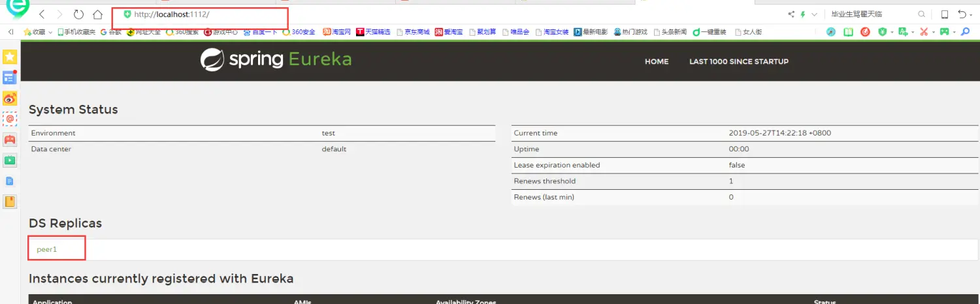Open the Weibo sidebar icon
980x304 pixels.
coord(10,99)
